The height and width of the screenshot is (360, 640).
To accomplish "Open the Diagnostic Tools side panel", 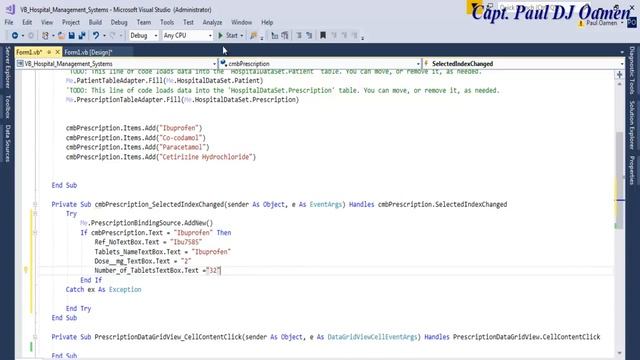I will [x=632, y=70].
